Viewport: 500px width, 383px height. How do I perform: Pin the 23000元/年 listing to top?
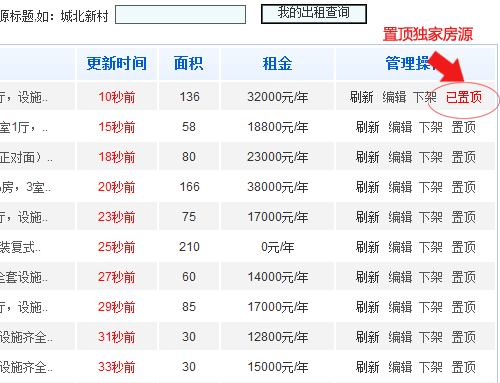[463, 157]
